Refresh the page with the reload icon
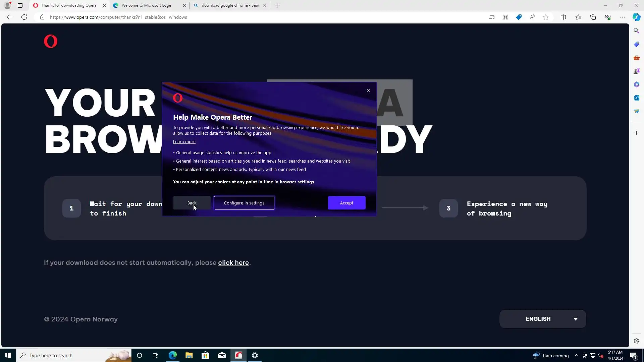The image size is (644, 362). tap(24, 17)
